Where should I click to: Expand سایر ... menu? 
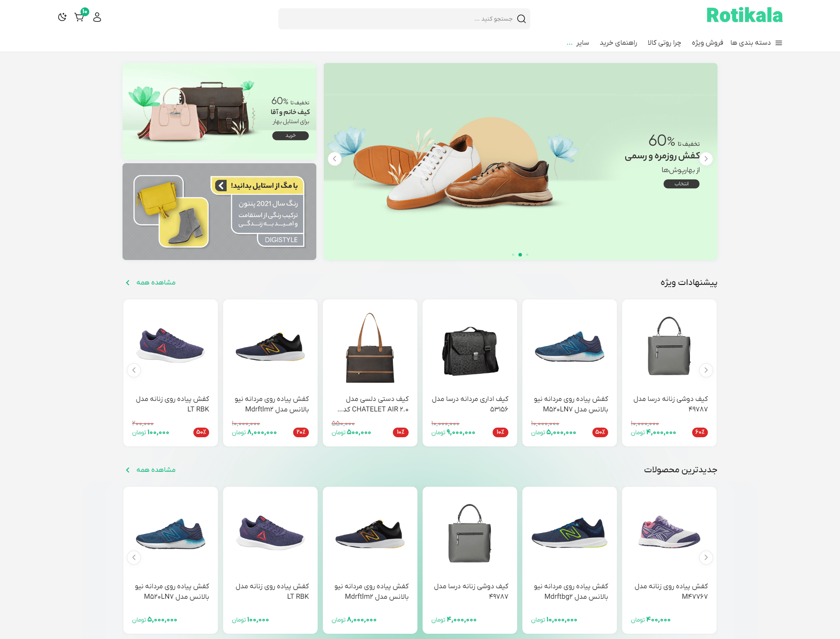(x=578, y=42)
